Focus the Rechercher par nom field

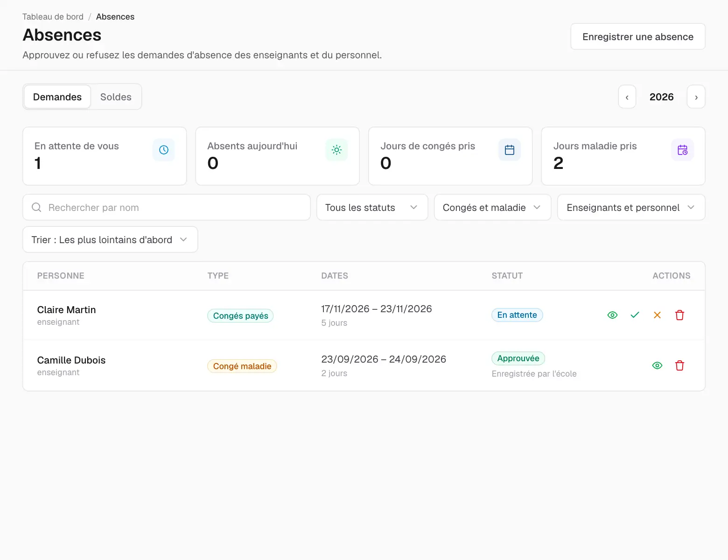click(167, 207)
